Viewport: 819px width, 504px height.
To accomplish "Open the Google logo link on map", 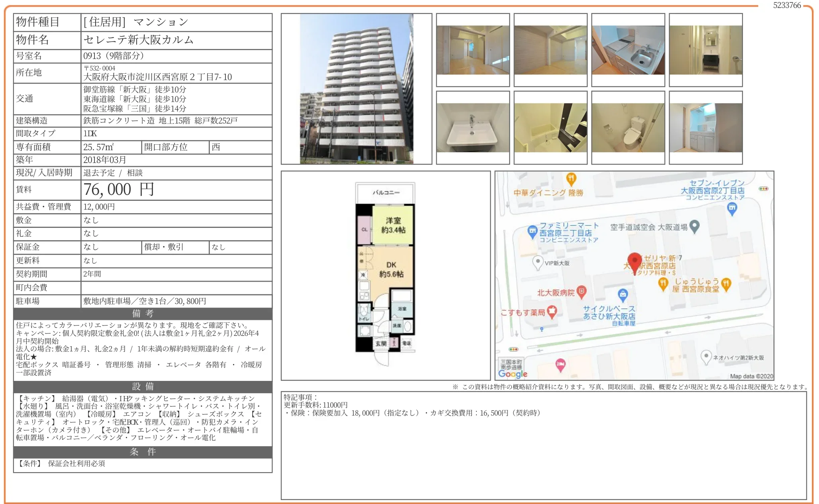I will [x=513, y=374].
